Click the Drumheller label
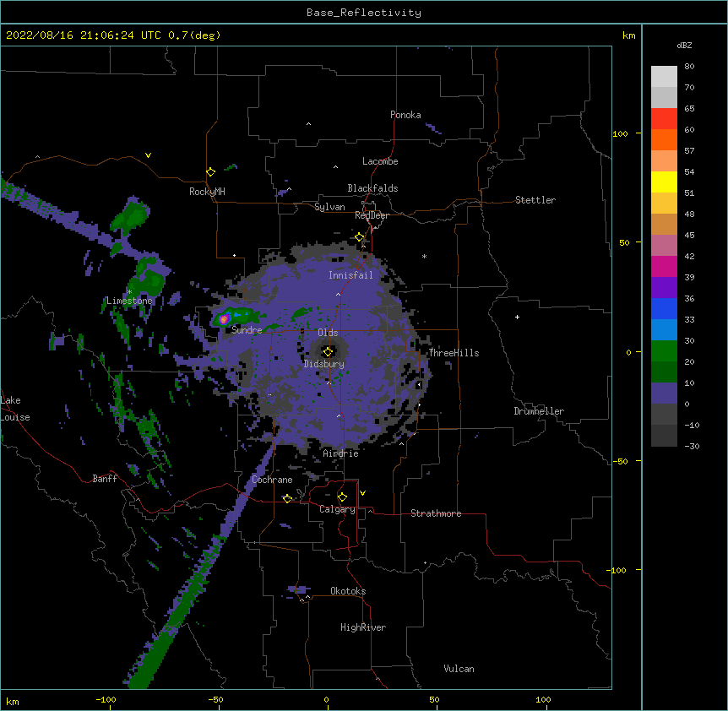This screenshot has width=728, height=711. (x=539, y=411)
